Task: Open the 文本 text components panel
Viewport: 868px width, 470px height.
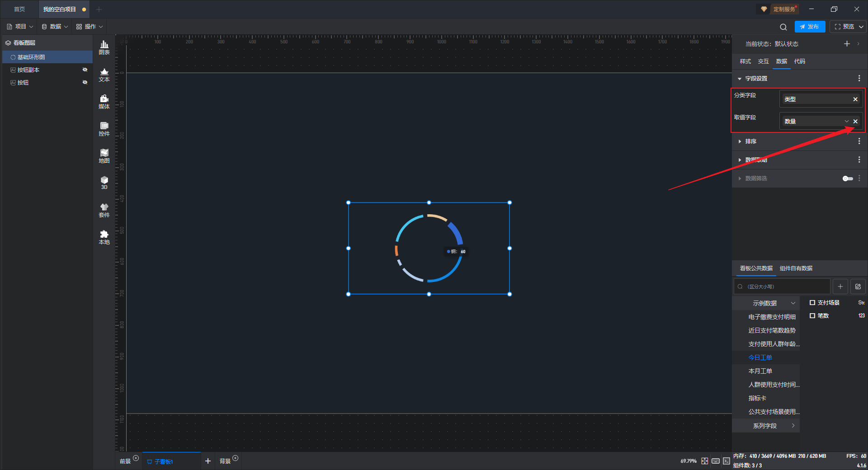Action: [x=104, y=75]
